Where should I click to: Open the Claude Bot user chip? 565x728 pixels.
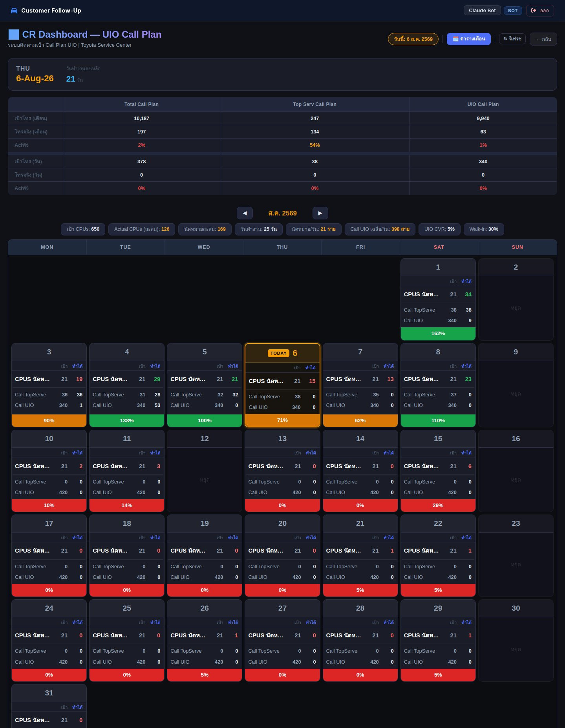pos(482,10)
